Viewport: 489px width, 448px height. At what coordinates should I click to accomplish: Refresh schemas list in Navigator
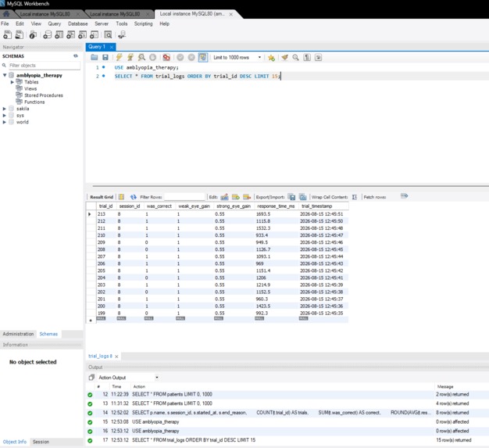(76, 56)
